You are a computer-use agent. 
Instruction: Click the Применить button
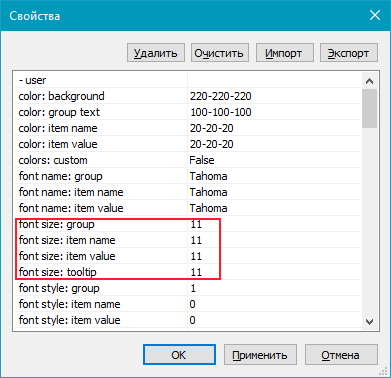click(260, 355)
